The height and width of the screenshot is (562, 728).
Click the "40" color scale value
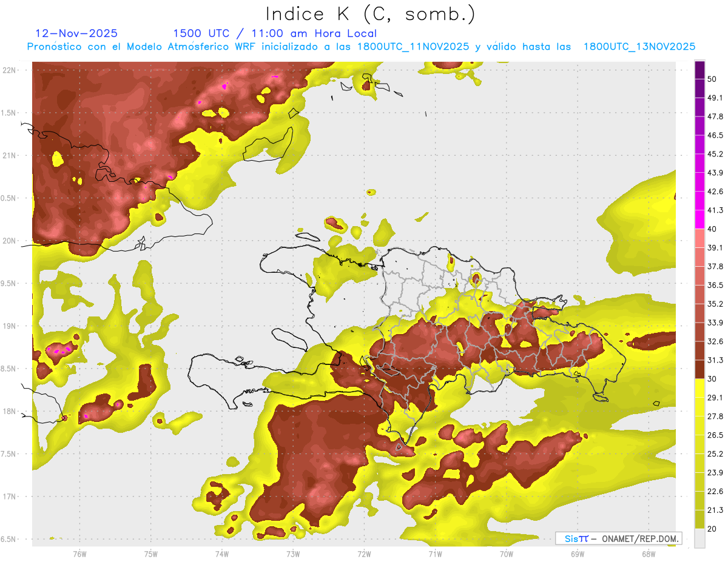(712, 230)
